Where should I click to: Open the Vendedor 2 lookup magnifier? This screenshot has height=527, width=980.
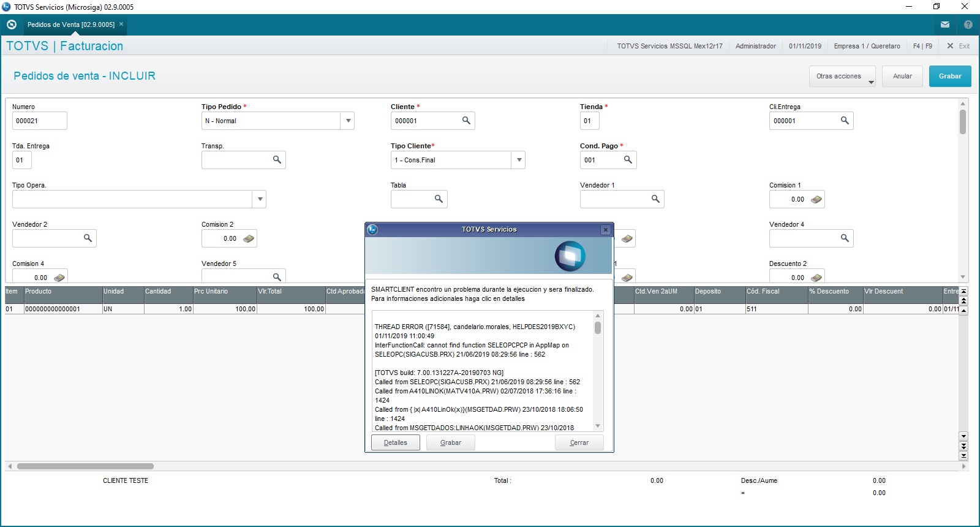tap(88, 238)
